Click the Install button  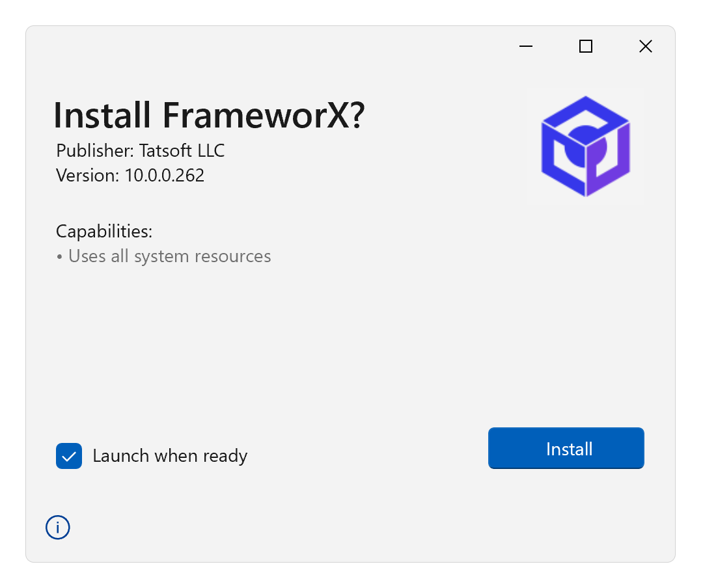coord(566,448)
